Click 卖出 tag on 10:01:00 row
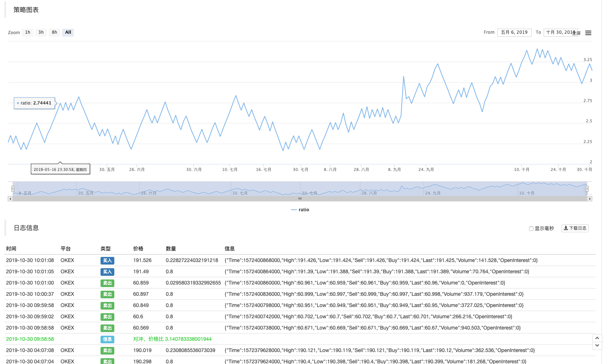The image size is (605, 364). (107, 283)
